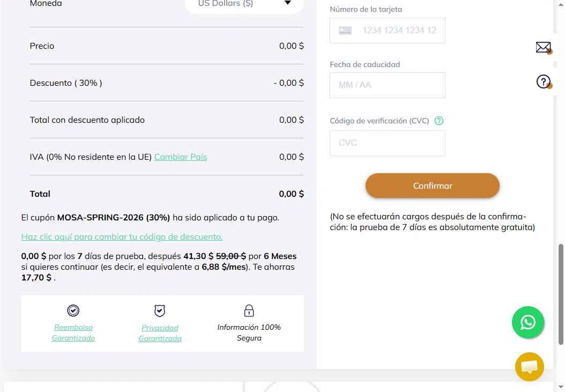The width and height of the screenshot is (565, 392).
Task: Follow the Cambiar País link
Action: coord(181,157)
